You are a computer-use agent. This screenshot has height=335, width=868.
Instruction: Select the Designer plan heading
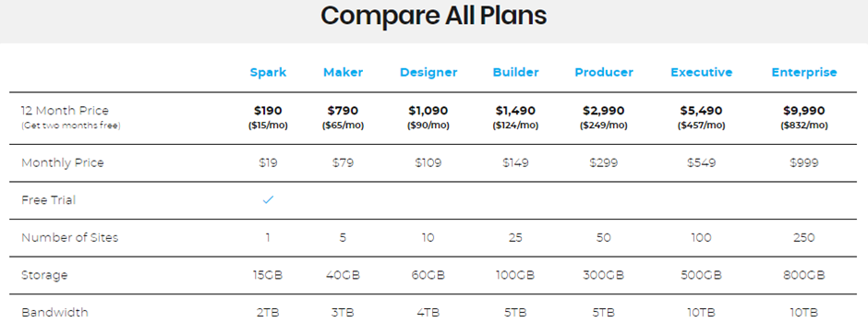point(428,72)
